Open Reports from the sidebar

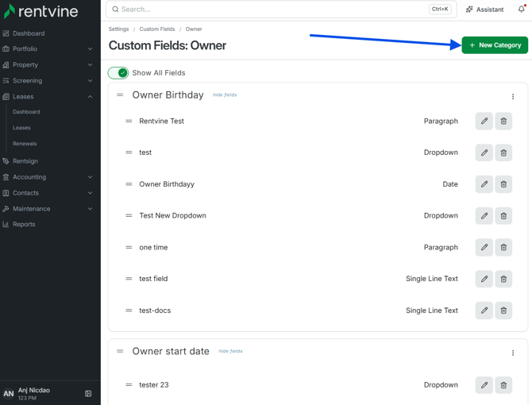pos(24,224)
